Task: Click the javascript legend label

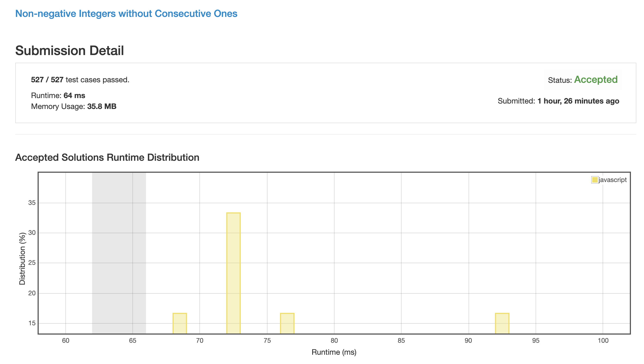Action: (613, 180)
